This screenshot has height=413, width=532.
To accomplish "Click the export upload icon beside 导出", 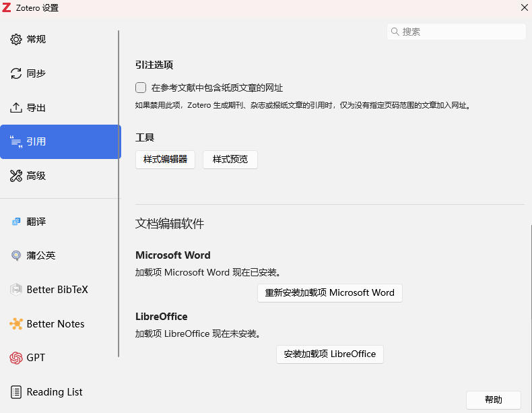I will pyautogui.click(x=16, y=108).
